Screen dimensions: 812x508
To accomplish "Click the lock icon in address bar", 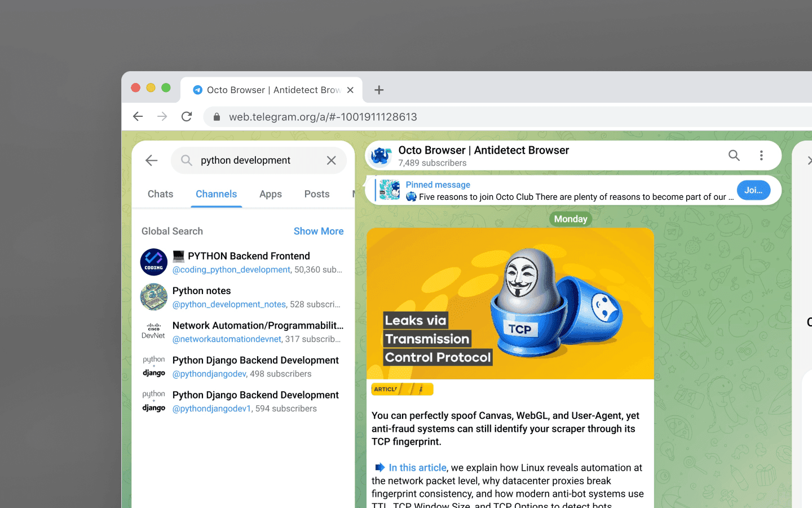I will [x=217, y=117].
